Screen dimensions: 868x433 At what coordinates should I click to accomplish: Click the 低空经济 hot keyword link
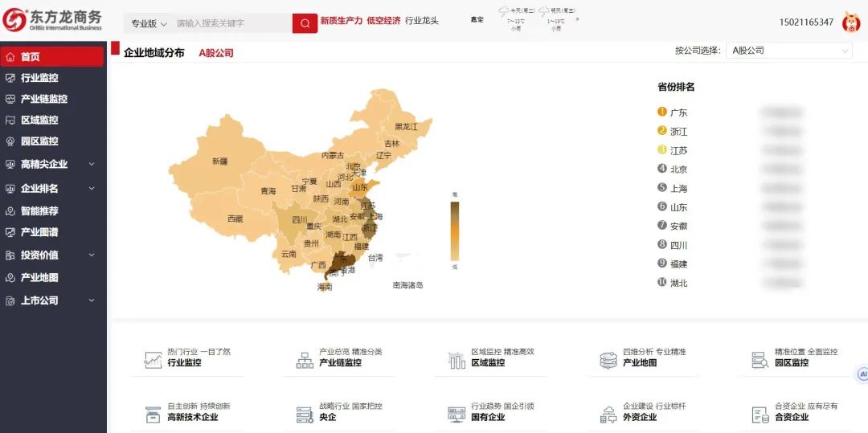383,21
